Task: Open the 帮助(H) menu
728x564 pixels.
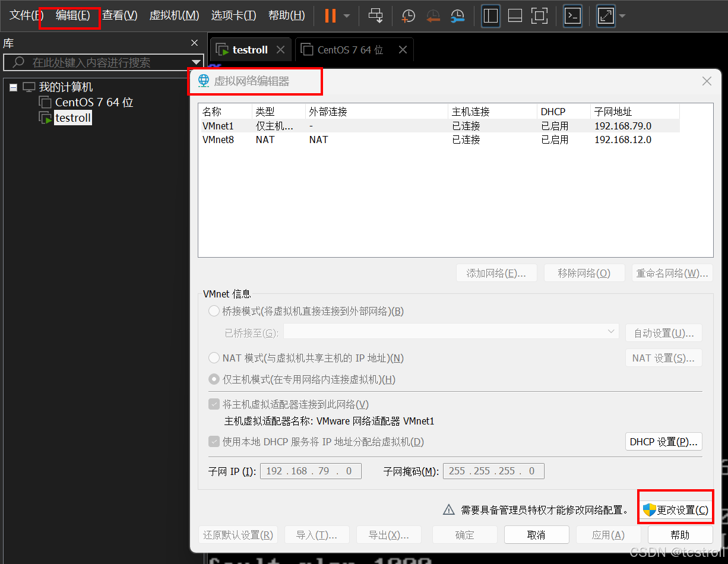Action: (287, 15)
